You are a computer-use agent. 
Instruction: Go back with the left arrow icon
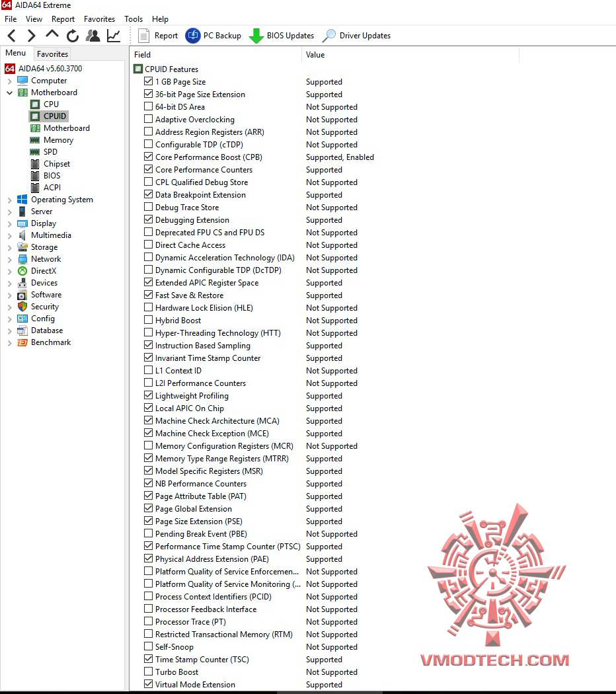point(12,36)
